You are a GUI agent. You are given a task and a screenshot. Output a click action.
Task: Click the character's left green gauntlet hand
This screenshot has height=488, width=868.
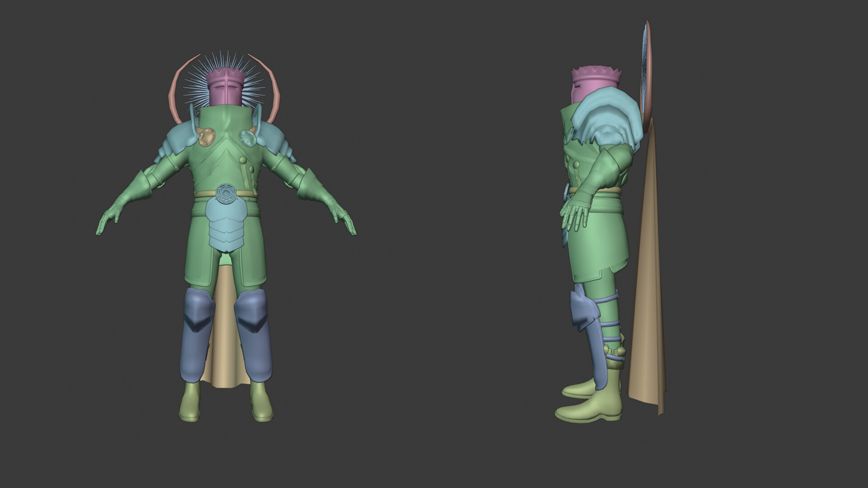[343, 217]
